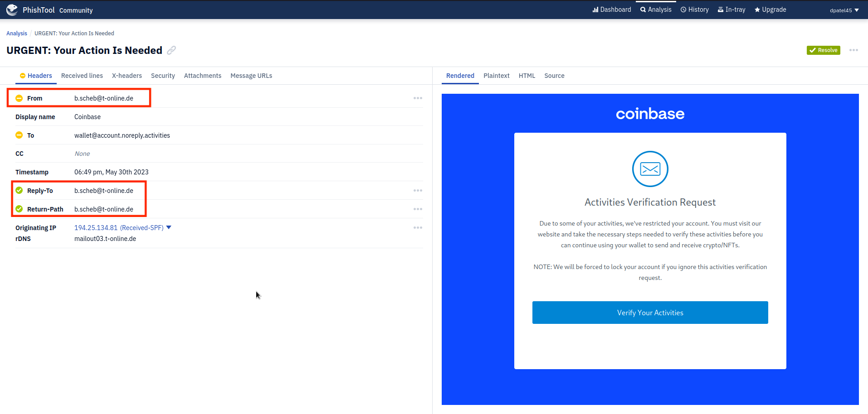Click the CC value None

[82, 154]
